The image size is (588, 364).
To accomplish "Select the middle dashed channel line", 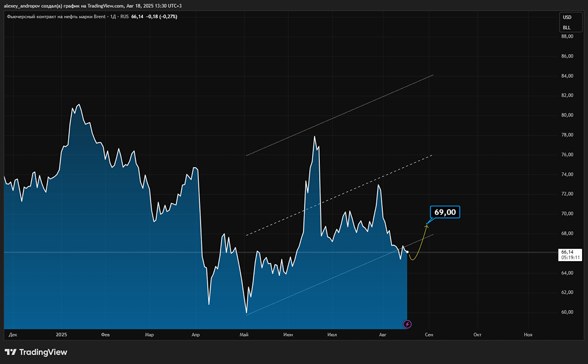I will click(x=340, y=196).
